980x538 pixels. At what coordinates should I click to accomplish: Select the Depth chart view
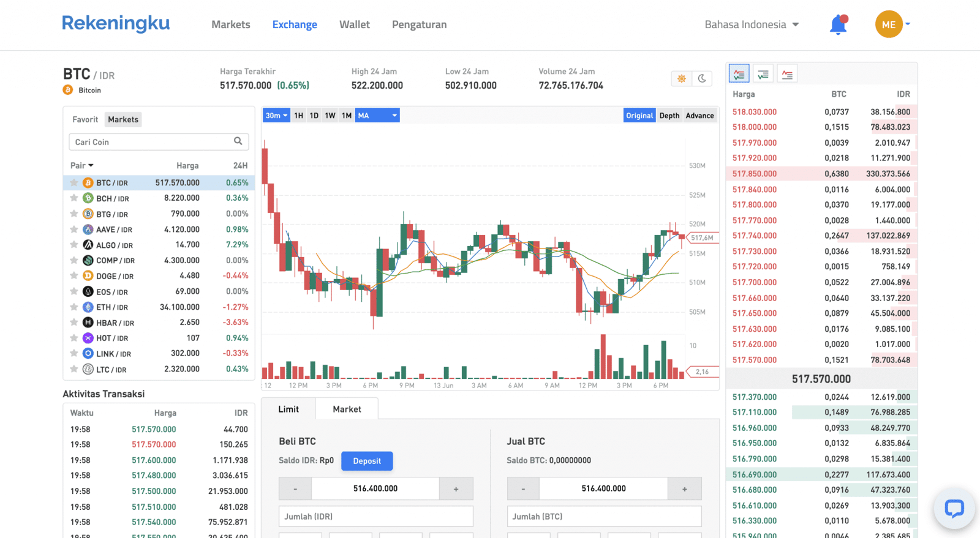point(669,115)
